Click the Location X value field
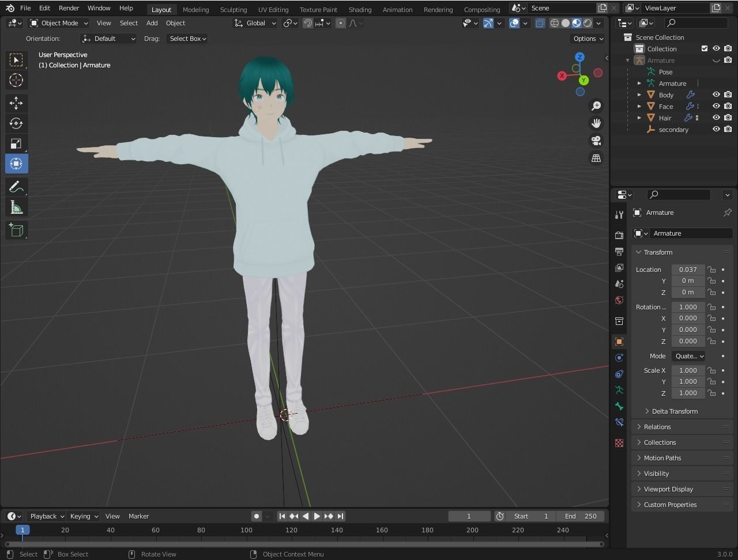Image resolution: width=738 pixels, height=560 pixels. pyautogui.click(x=688, y=270)
